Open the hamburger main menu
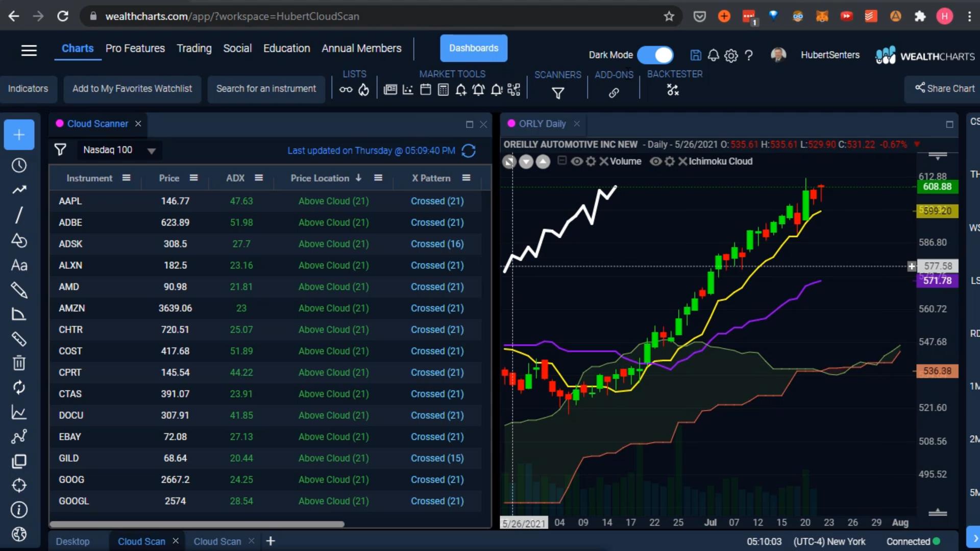Screen dimensions: 980x551 pyautogui.click(x=29, y=50)
